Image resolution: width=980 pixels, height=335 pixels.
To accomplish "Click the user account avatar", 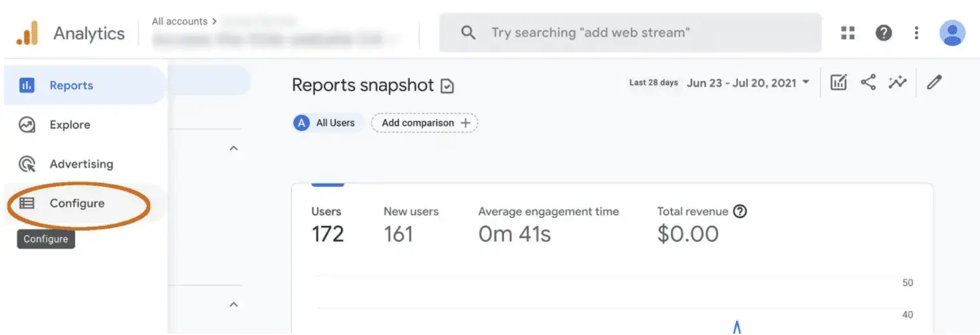I will [952, 33].
